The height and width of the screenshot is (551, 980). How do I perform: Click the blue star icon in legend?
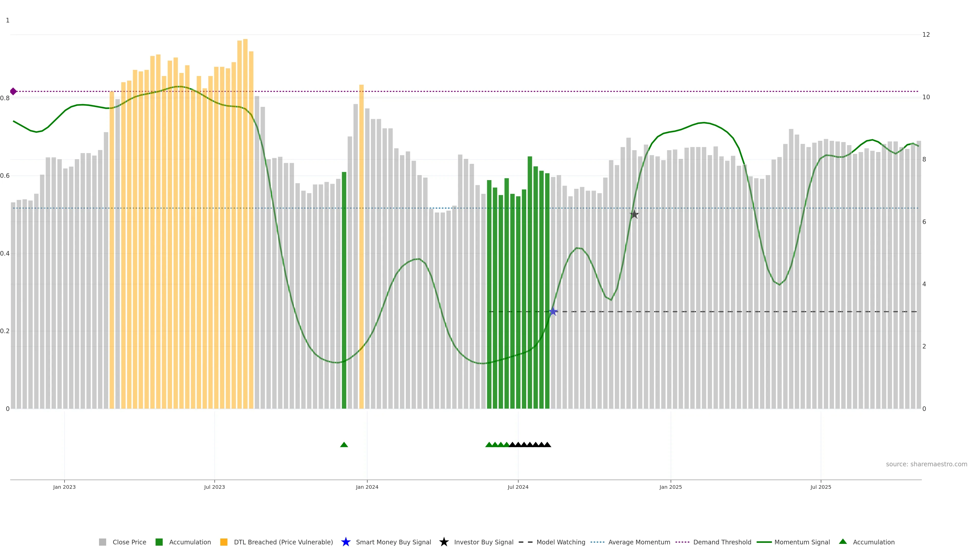pyautogui.click(x=346, y=542)
